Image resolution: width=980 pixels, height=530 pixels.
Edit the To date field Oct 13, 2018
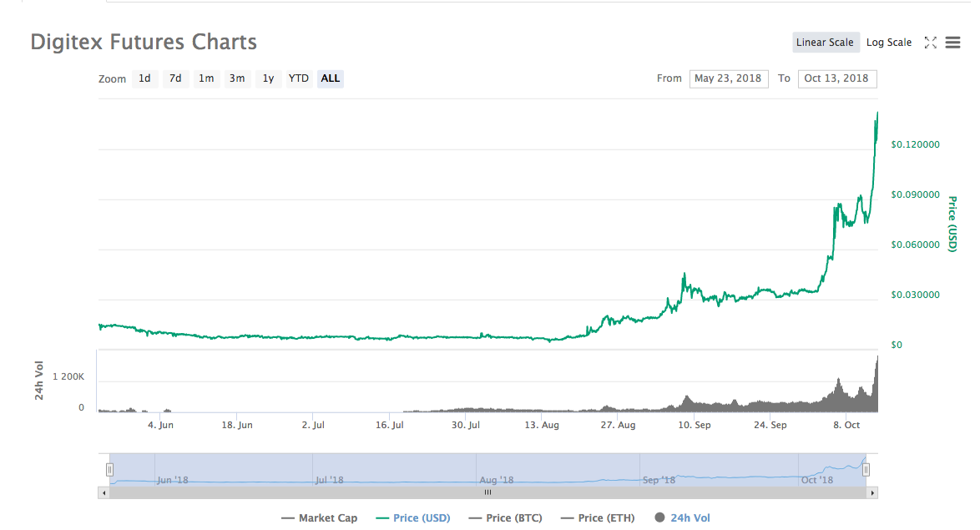click(x=837, y=78)
